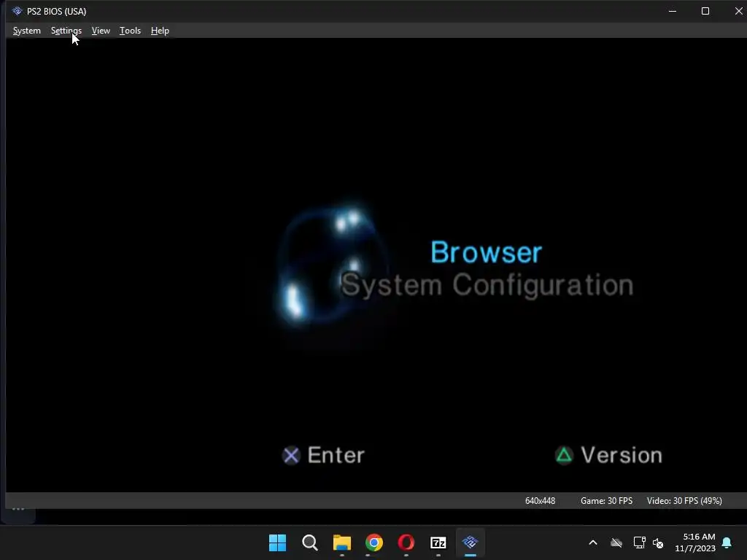Open the Help menu
Screen dimensions: 747x560
pos(160,31)
